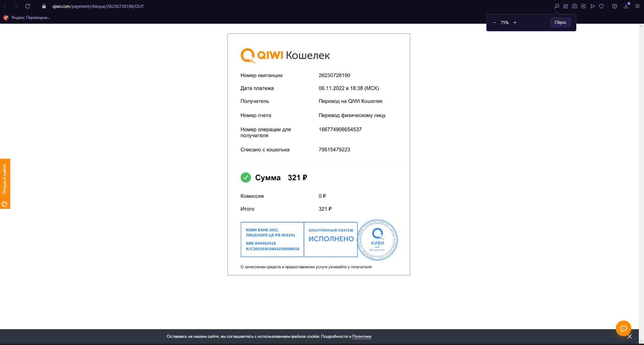This screenshot has height=345, width=644.
Task: Close the cookie notice banner
Action: pos(630,336)
